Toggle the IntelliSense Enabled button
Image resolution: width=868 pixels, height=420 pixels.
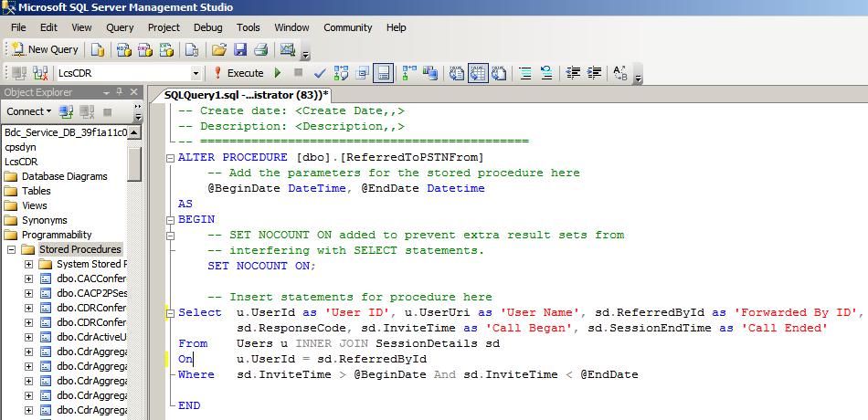point(383,73)
